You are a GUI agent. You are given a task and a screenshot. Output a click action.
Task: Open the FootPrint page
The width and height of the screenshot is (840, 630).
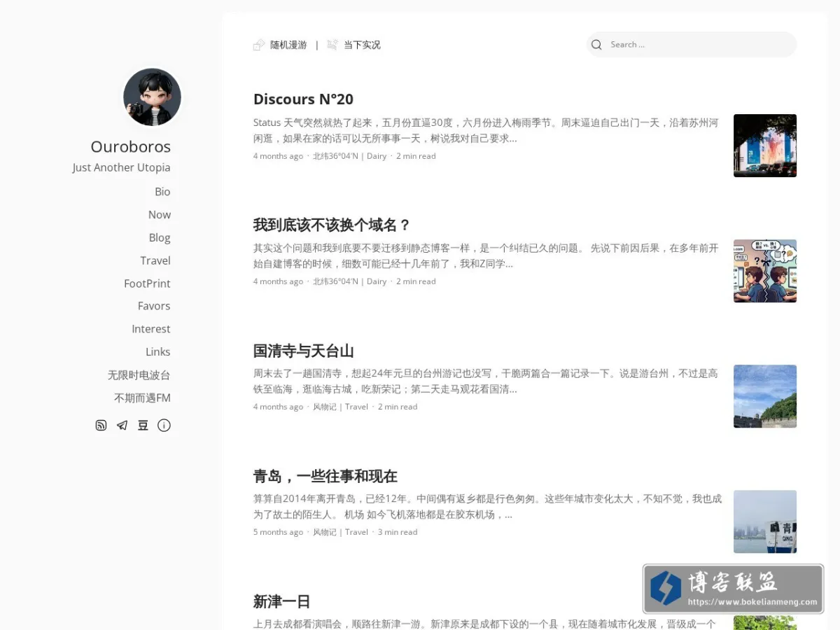click(147, 283)
